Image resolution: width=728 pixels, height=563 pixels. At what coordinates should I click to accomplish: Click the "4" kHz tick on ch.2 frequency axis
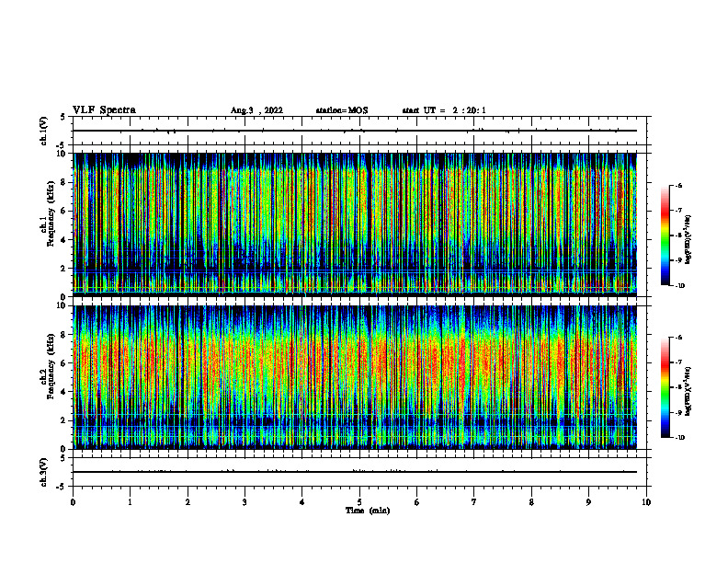(64, 392)
